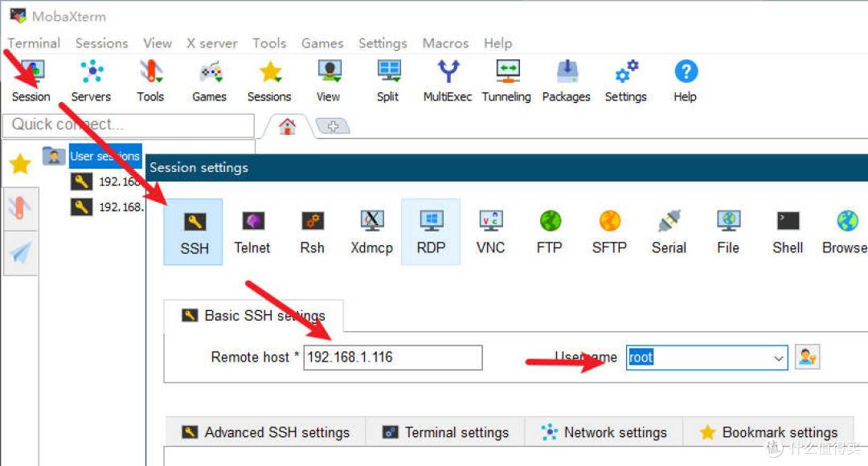
Task: Open the user credentials manager icon
Action: (807, 357)
